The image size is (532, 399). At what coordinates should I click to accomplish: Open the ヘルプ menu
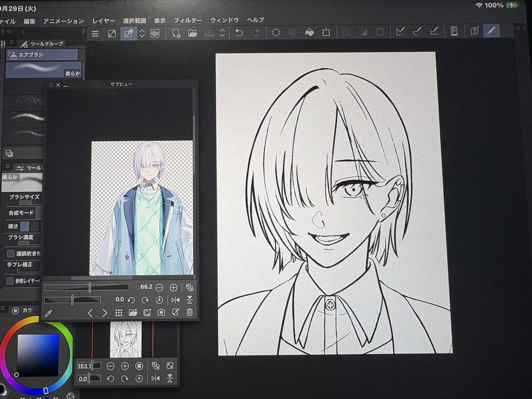click(255, 20)
